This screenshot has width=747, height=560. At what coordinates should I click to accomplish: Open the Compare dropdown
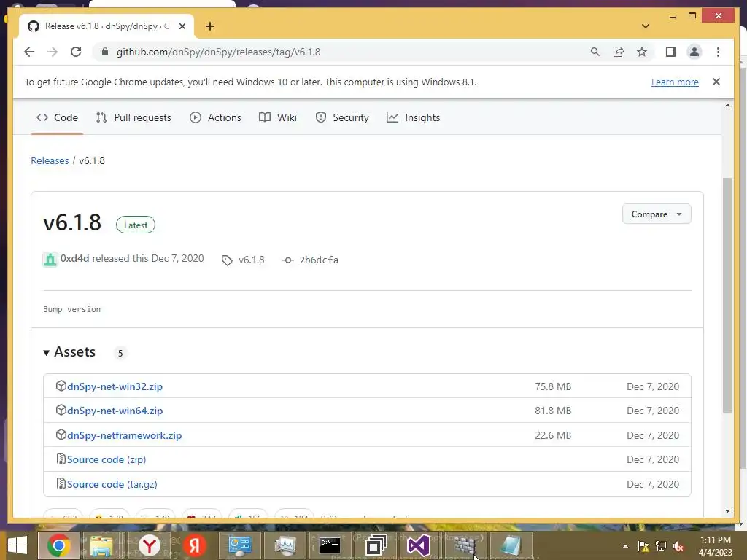click(657, 214)
